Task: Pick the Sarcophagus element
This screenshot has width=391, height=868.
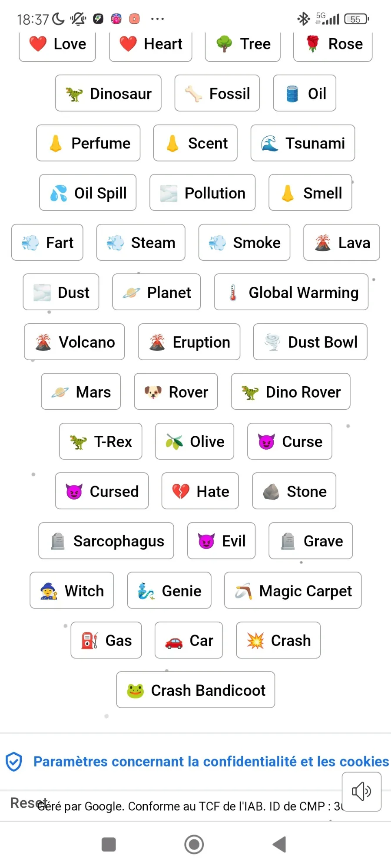Action: 106,541
